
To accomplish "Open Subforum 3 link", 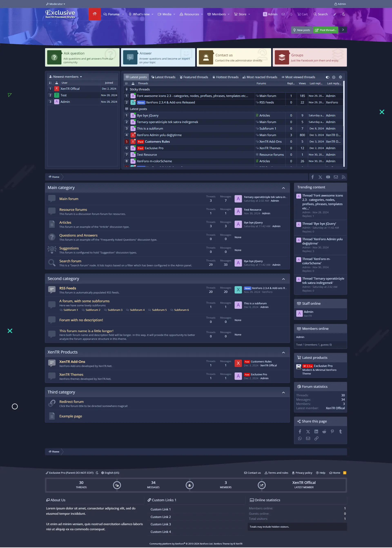I will [115, 310].
